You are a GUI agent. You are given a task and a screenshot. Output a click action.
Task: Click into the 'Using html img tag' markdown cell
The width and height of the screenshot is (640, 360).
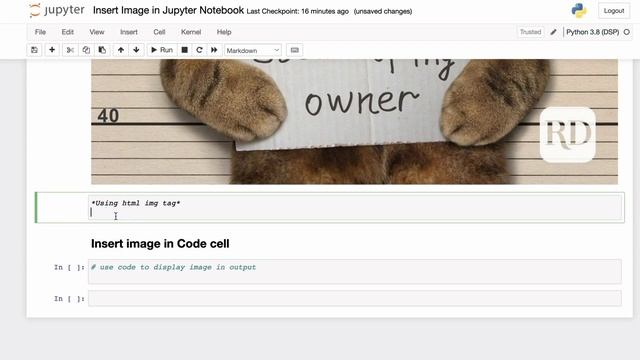355,208
